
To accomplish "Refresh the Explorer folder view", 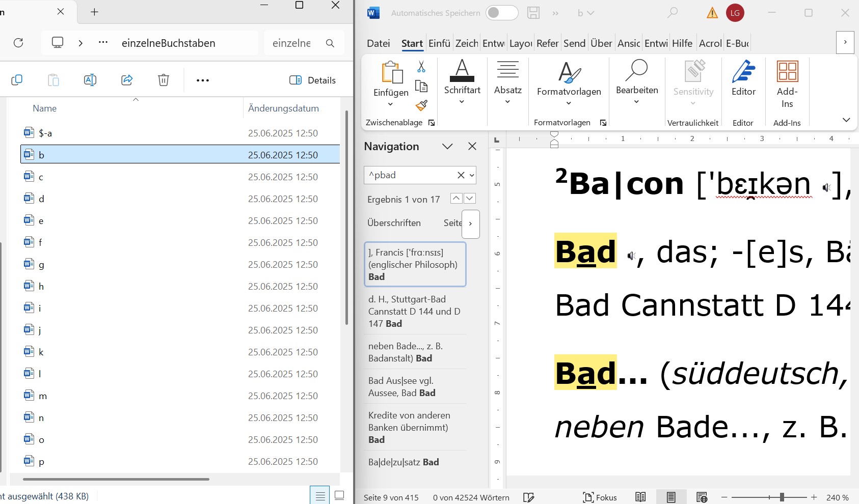I will (18, 43).
